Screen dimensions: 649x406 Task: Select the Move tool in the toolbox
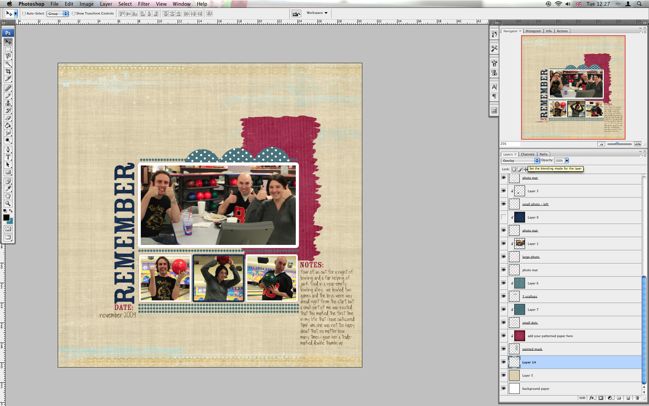tap(8, 42)
